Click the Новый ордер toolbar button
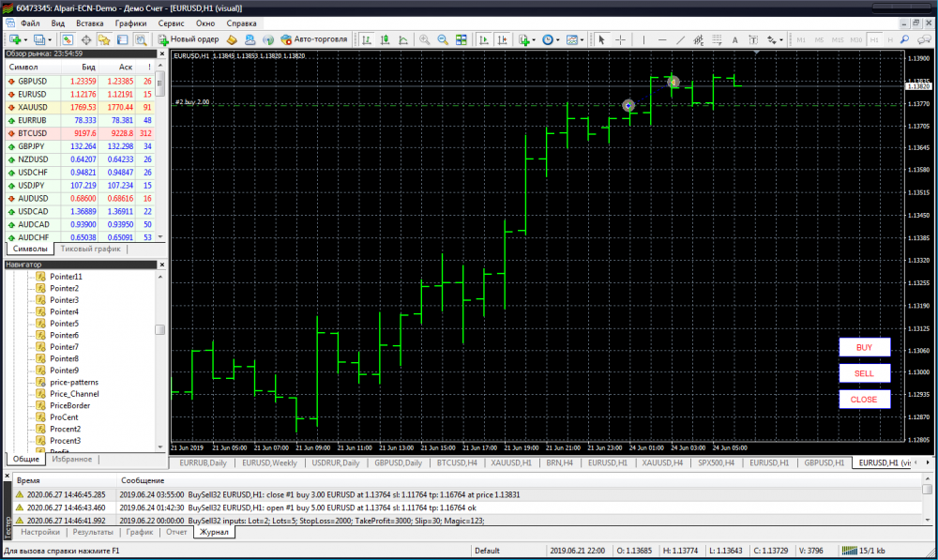Image resolution: width=938 pixels, height=560 pixels. 189,39
